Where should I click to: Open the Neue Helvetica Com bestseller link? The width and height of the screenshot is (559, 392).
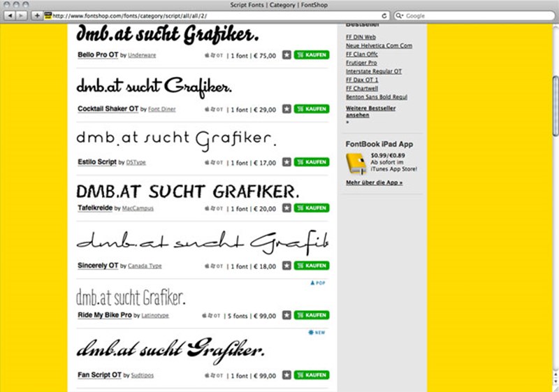(x=379, y=45)
